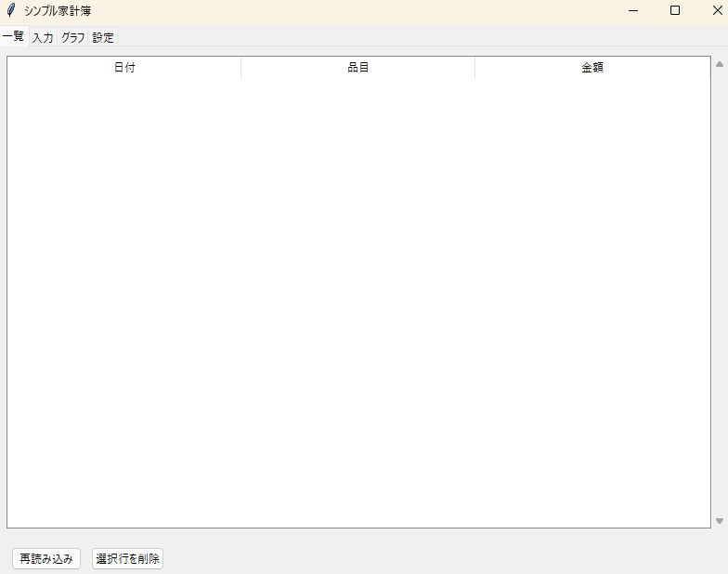Open the グラフ tab
This screenshot has height=574, width=728.
[72, 37]
